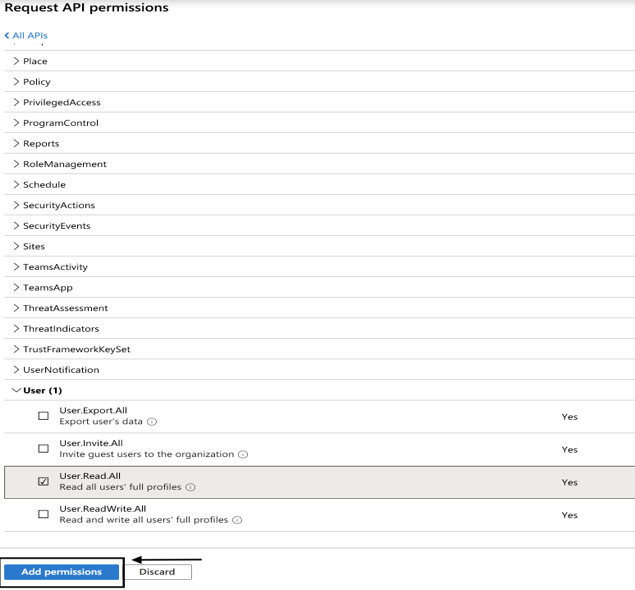Enable the User.Invite.All checkbox
The width and height of the screenshot is (635, 590).
(x=43, y=449)
